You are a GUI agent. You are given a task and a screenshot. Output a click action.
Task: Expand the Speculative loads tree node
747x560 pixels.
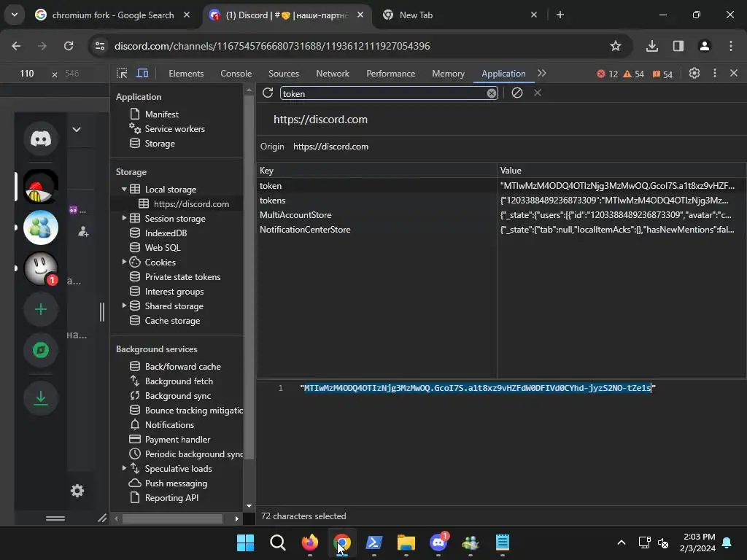tap(124, 468)
